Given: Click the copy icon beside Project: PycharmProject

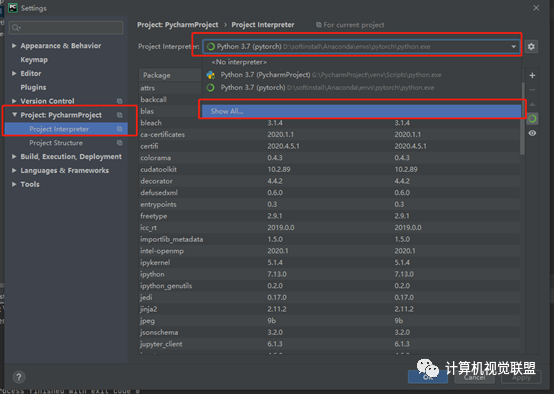Looking at the screenshot, I should pyautogui.click(x=120, y=115).
